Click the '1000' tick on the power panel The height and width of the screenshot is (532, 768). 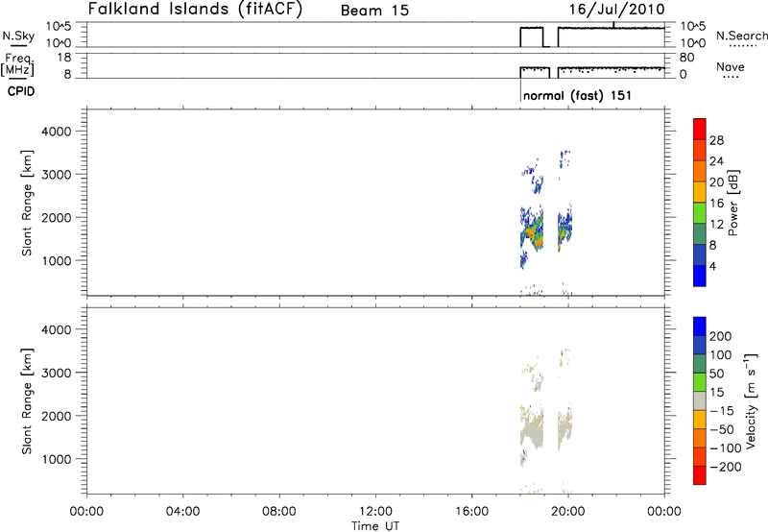[x=57, y=260]
